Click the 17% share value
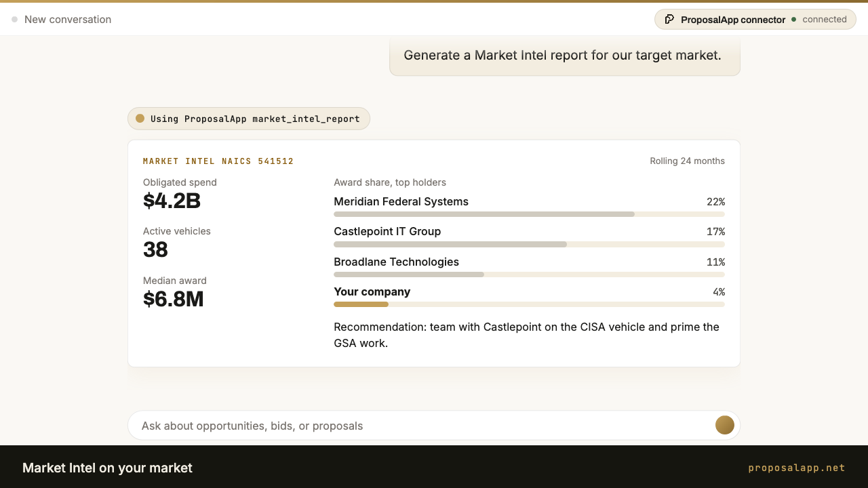This screenshot has width=868, height=488. click(x=715, y=232)
